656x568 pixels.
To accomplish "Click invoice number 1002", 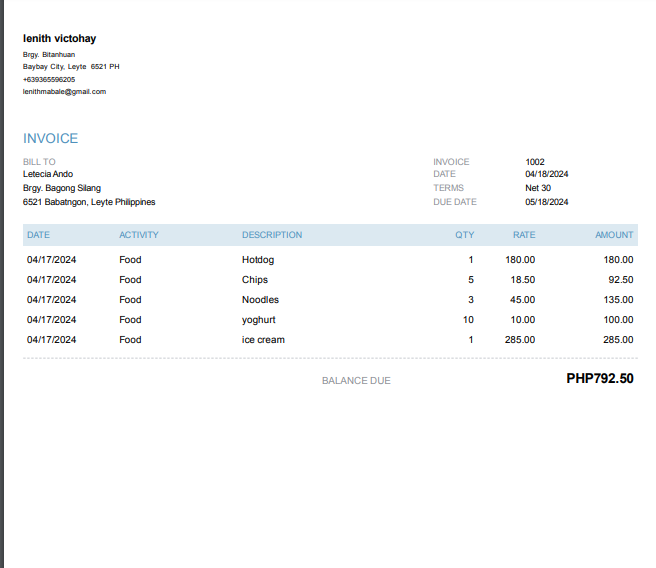I will (535, 162).
